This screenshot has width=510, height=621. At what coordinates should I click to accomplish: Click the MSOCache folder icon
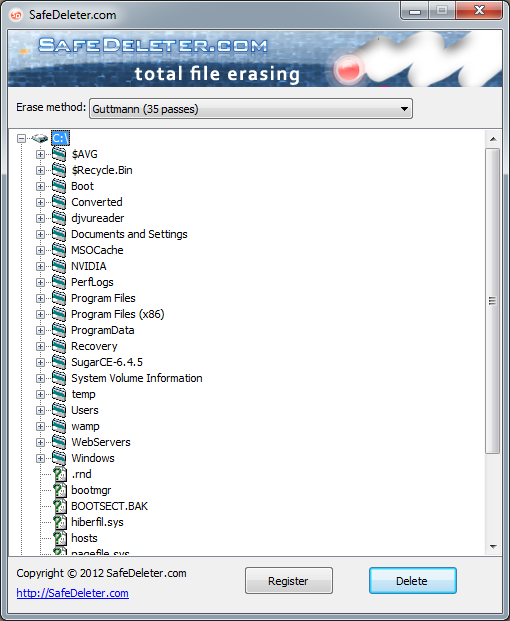(59, 250)
